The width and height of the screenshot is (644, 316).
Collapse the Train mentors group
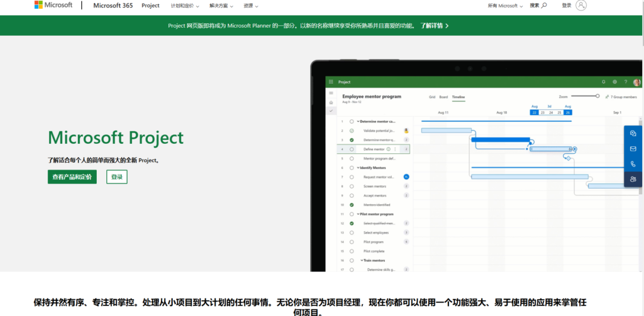362,261
